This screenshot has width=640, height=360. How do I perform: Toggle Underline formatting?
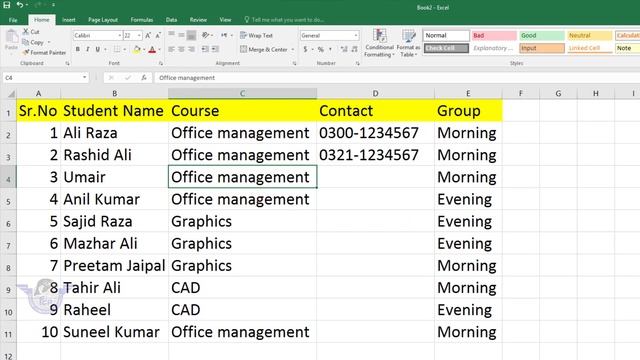coord(97,49)
